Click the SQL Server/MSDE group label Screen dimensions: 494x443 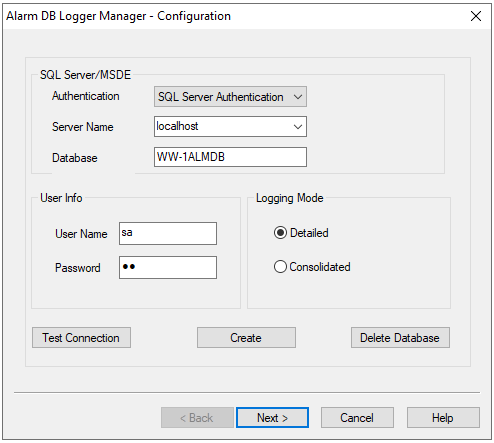click(x=85, y=75)
